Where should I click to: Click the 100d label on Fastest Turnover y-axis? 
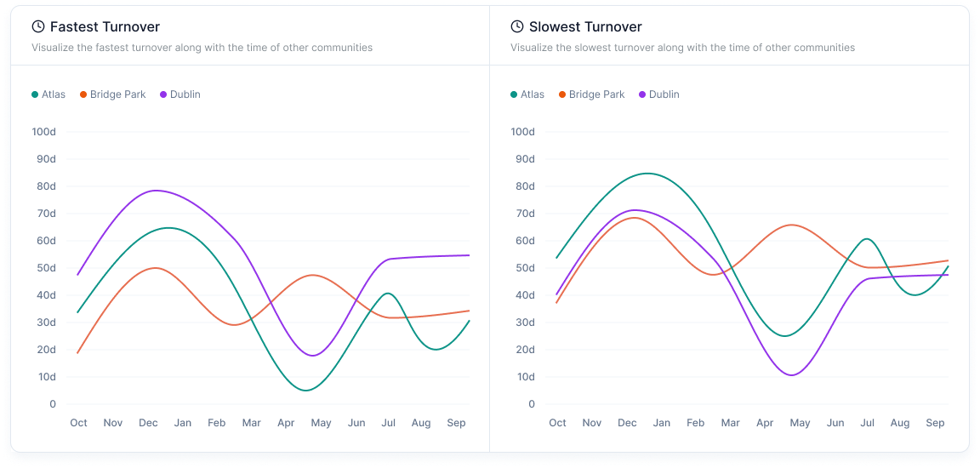point(43,132)
